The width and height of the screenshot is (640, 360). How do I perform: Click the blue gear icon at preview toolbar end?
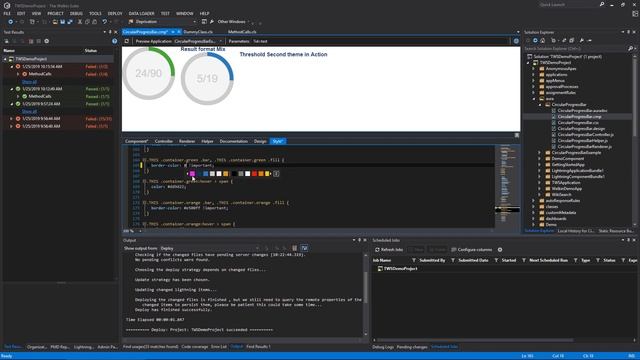[516, 41]
